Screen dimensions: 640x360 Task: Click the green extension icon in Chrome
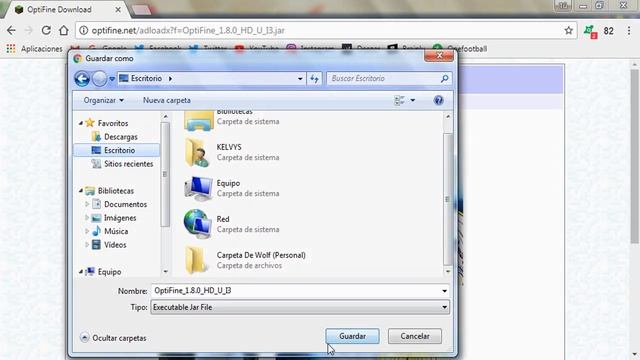[590, 31]
